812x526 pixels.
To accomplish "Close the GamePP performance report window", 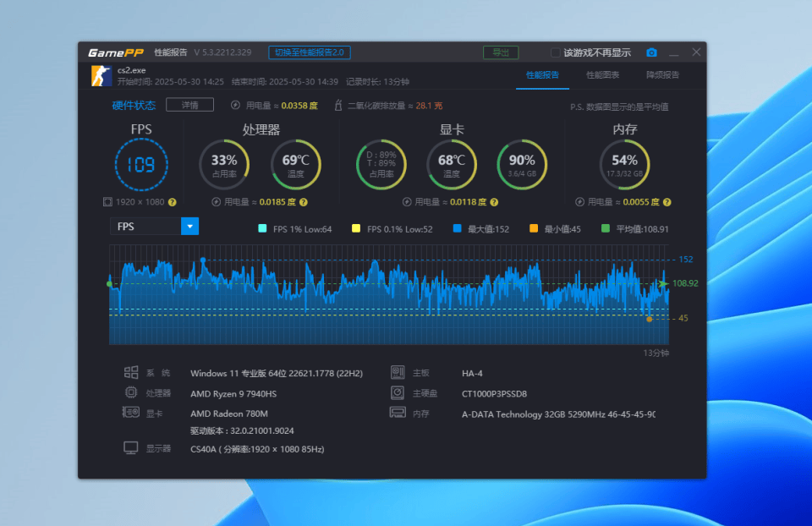I will [696, 52].
